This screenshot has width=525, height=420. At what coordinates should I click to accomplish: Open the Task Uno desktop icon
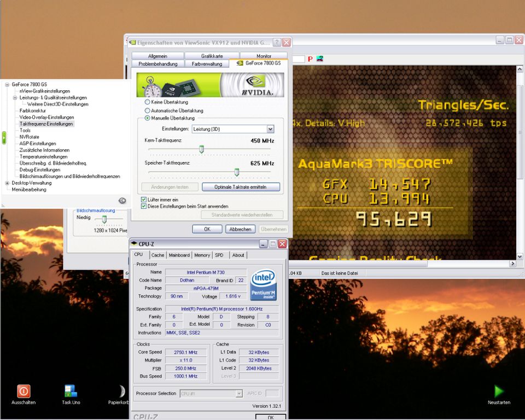click(x=71, y=391)
